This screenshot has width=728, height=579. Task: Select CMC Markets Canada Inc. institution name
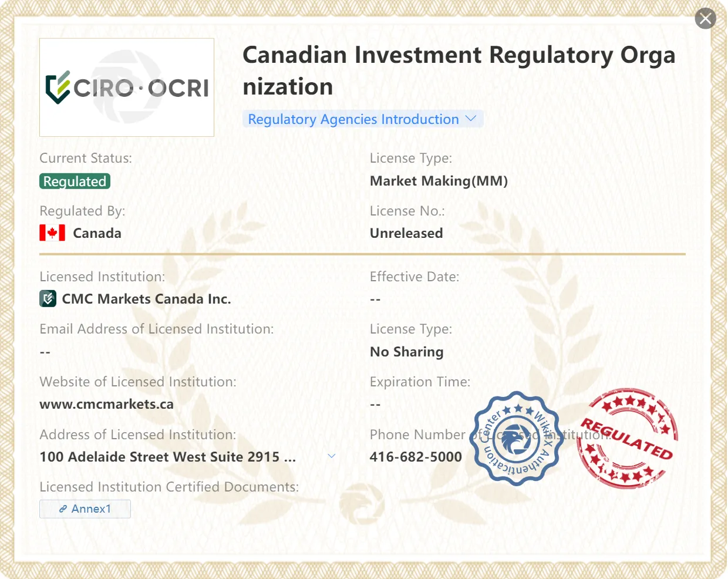[147, 299]
